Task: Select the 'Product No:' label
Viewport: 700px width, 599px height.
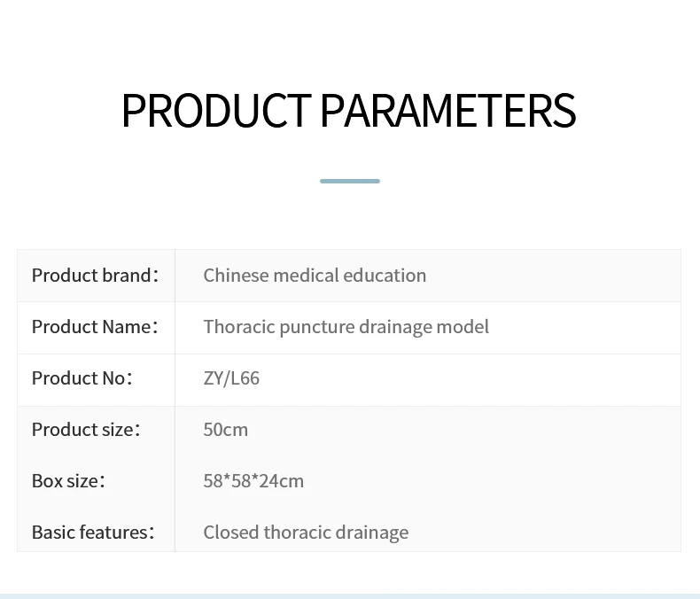Action: 82,378
